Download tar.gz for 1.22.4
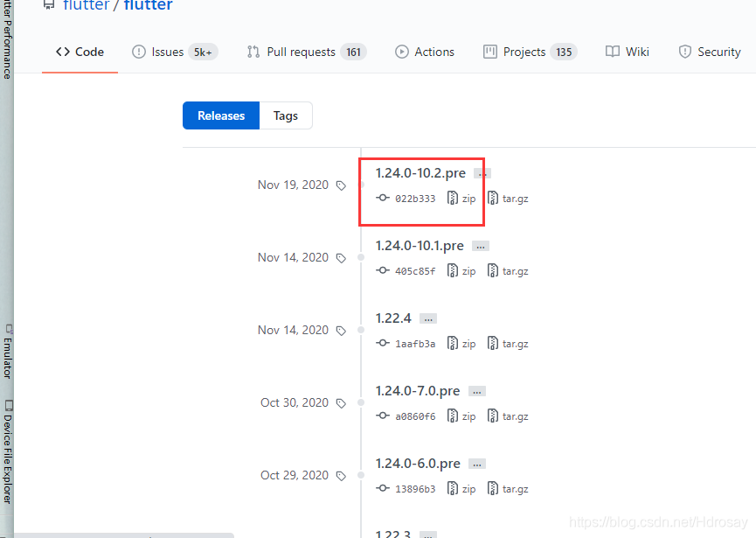The width and height of the screenshot is (756, 538). (x=508, y=344)
